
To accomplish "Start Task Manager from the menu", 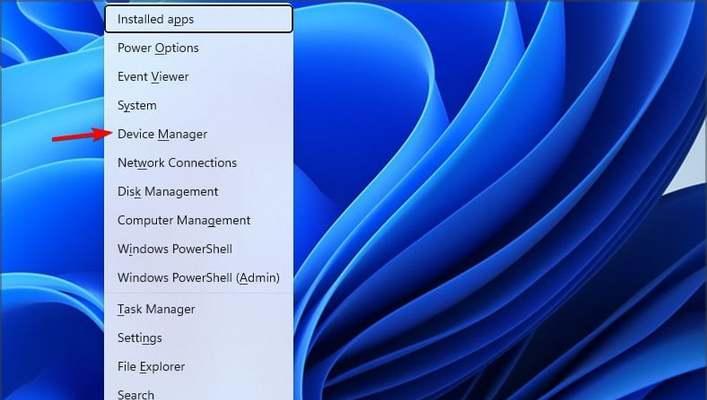I will point(199,309).
